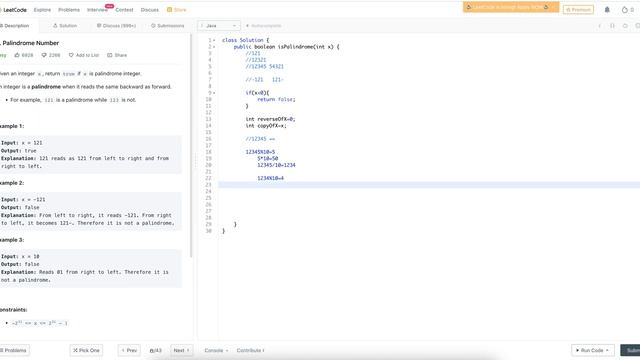640x360 pixels.
Task: Click the comment '//12345 54321'
Action: coord(264,67)
